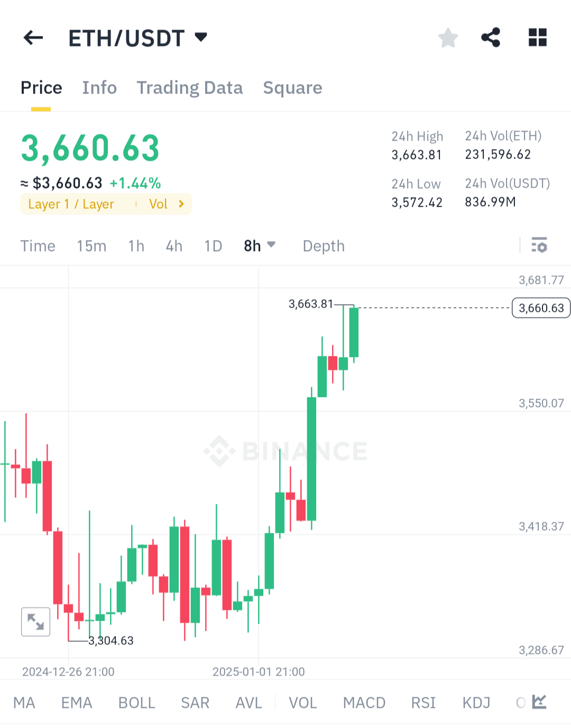
Task: Tap the share icon
Action: click(491, 38)
